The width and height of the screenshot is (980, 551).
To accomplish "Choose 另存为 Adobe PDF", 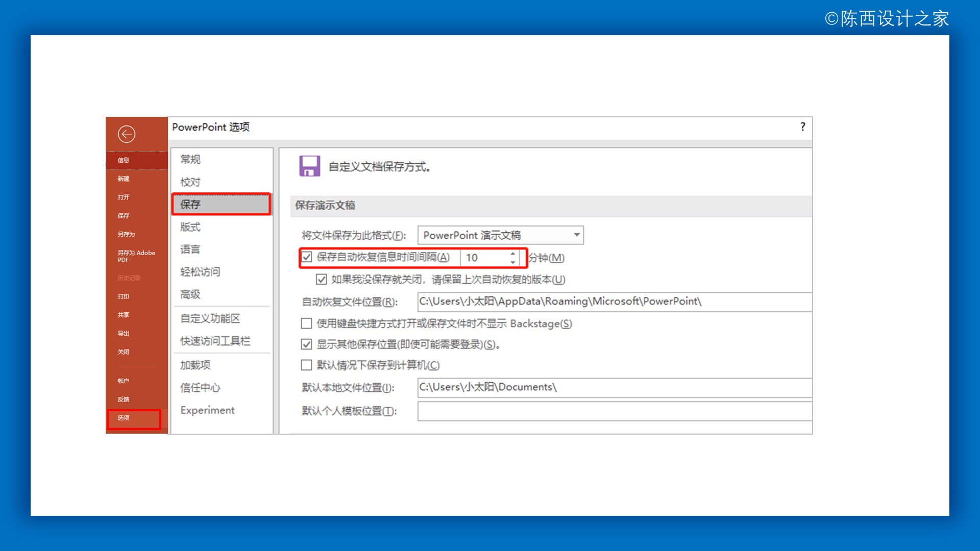I will click(137, 256).
